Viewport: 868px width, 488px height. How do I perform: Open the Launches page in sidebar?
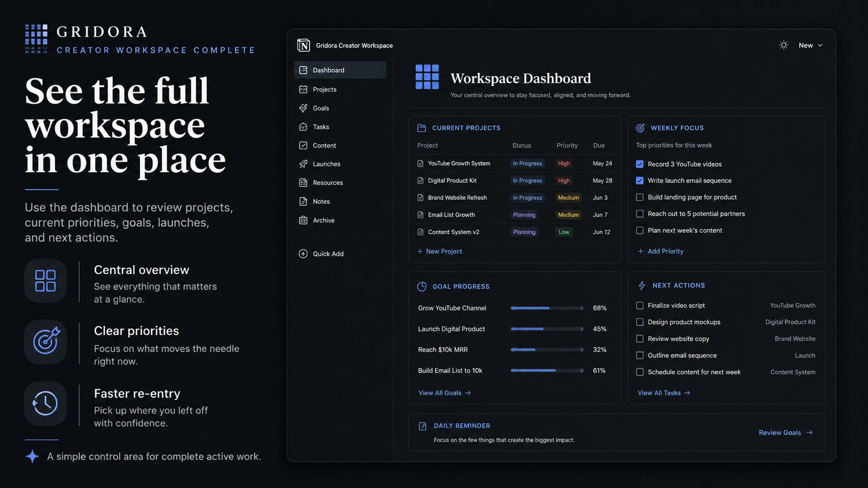[340, 164]
